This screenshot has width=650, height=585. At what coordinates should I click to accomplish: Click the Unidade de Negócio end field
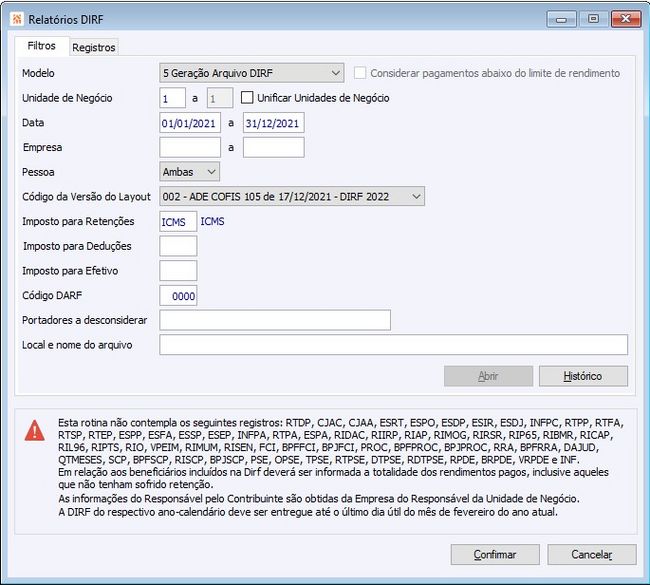point(220,98)
